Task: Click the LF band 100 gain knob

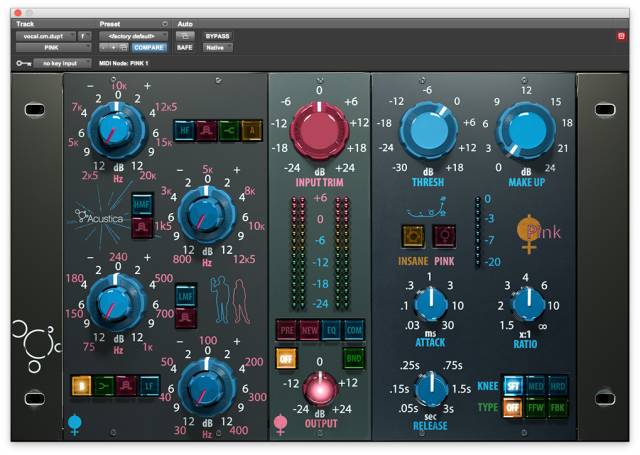Action: tap(207, 388)
